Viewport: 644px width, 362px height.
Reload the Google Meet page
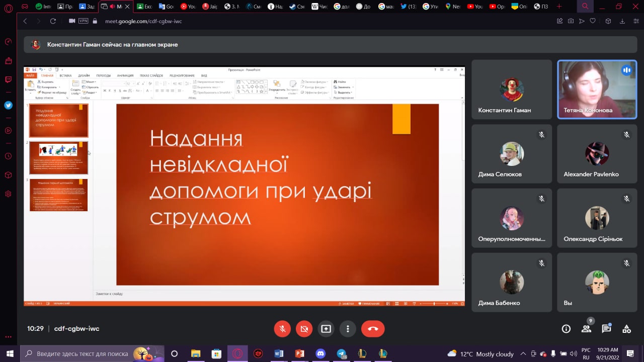point(53,21)
